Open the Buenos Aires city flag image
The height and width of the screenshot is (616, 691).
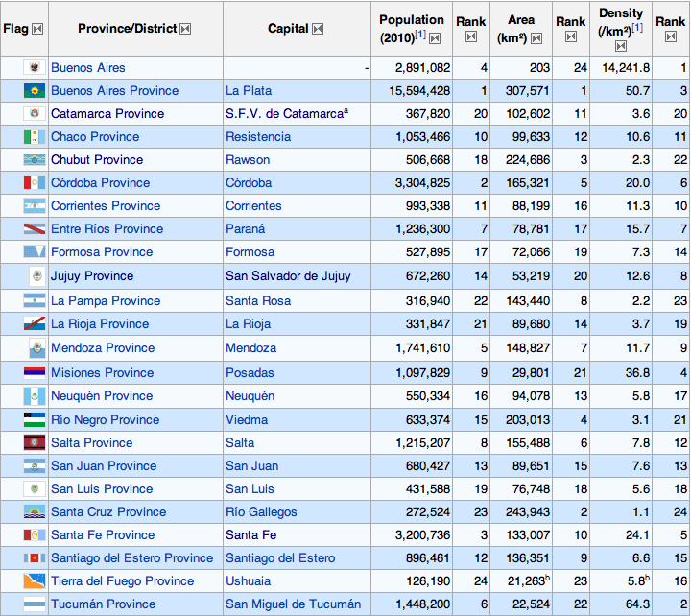(35, 67)
